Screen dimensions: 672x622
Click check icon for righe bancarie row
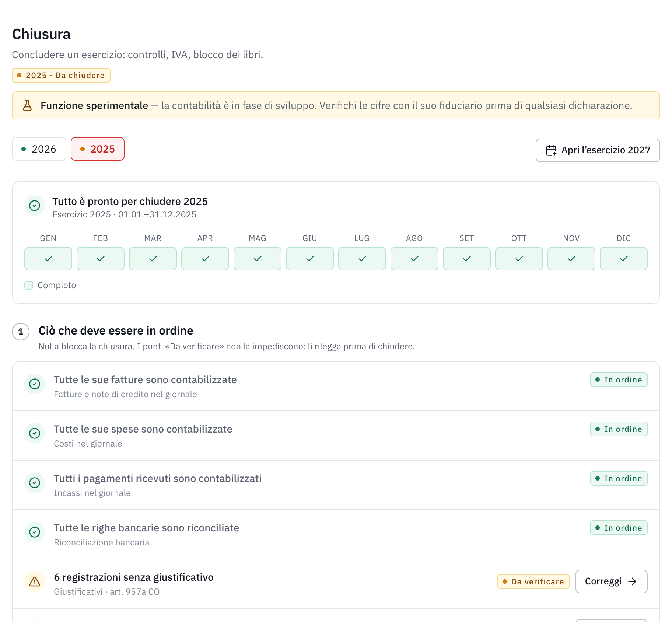click(35, 532)
